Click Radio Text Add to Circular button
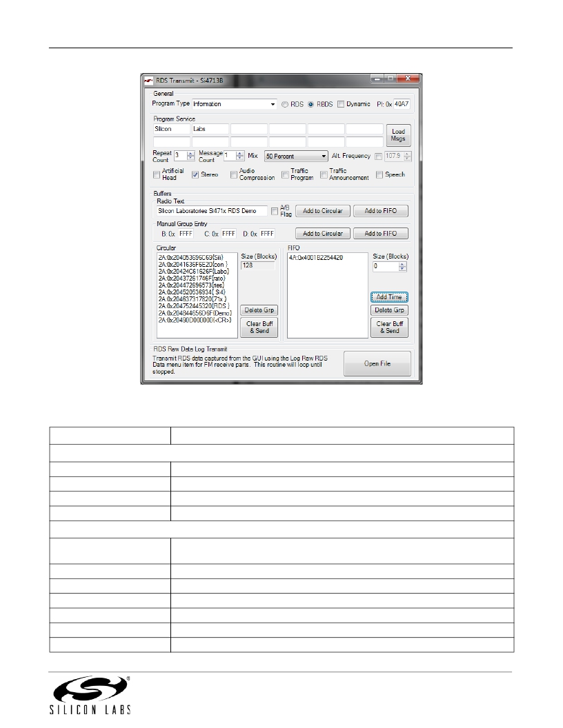 (323, 211)
